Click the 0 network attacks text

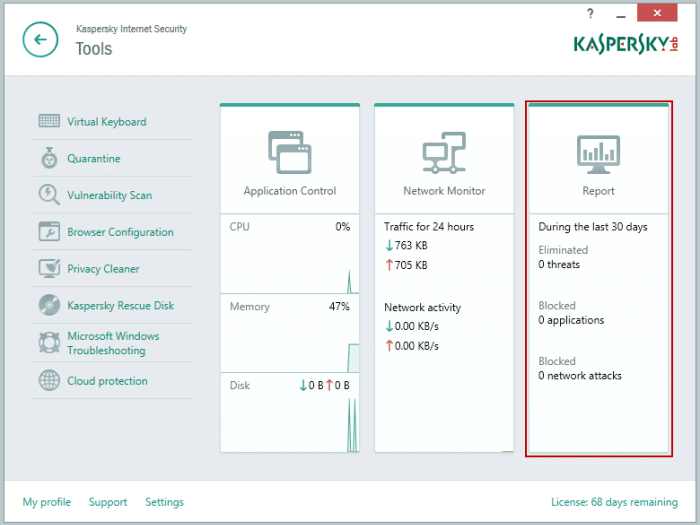click(x=580, y=376)
